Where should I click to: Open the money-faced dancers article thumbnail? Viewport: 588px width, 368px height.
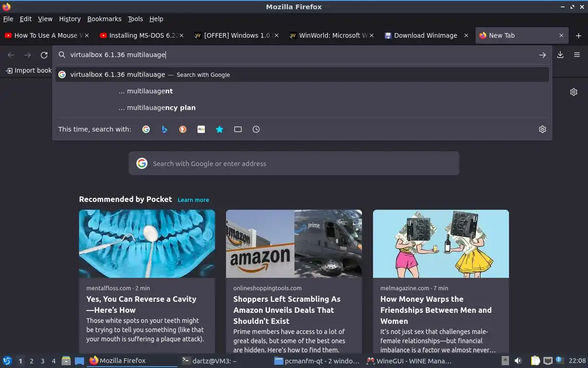tap(441, 244)
